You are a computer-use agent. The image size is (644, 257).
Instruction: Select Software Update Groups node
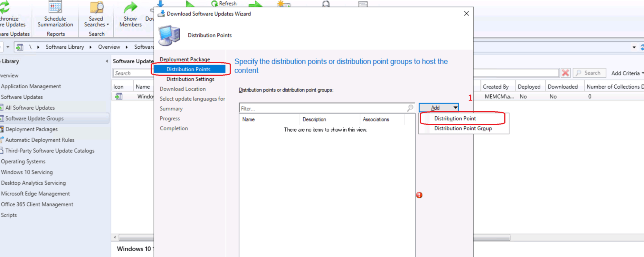(x=34, y=118)
